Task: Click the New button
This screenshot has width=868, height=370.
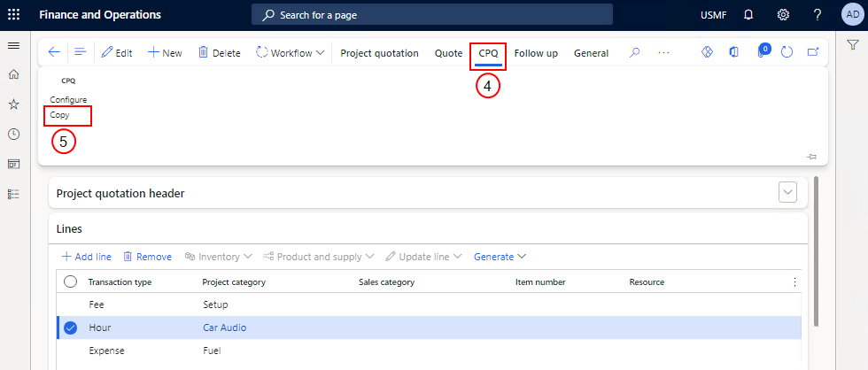Action: tap(165, 53)
